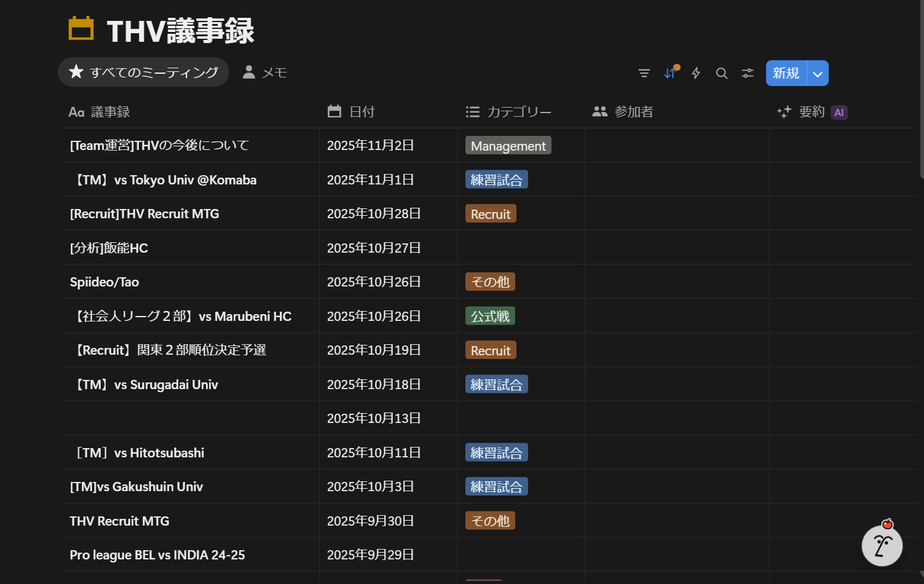Switch to the すべてのミーティング view
This screenshot has width=924, height=584.
point(143,72)
